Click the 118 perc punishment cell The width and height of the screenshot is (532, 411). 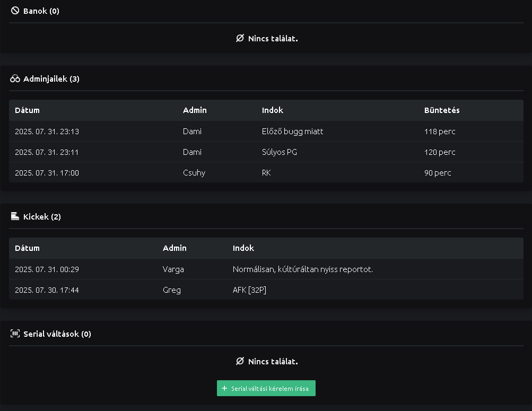pos(440,132)
